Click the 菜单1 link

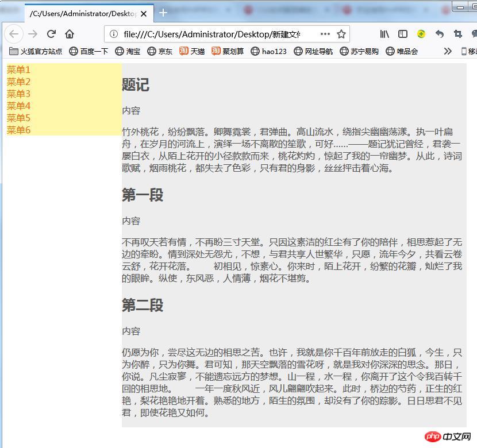(x=18, y=69)
